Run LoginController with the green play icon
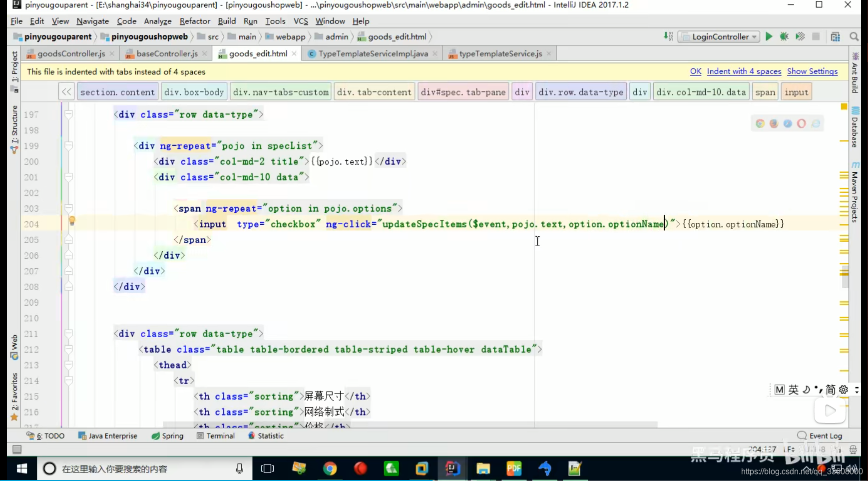The width and height of the screenshot is (868, 481). click(769, 36)
